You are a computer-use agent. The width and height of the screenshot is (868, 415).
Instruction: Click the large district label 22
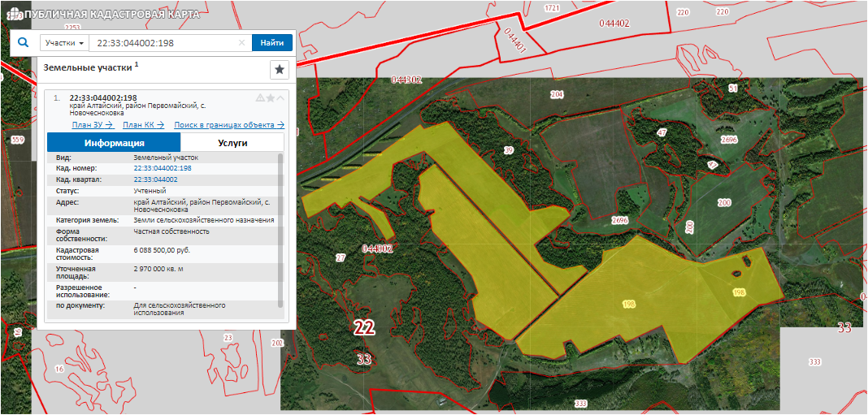click(x=365, y=327)
